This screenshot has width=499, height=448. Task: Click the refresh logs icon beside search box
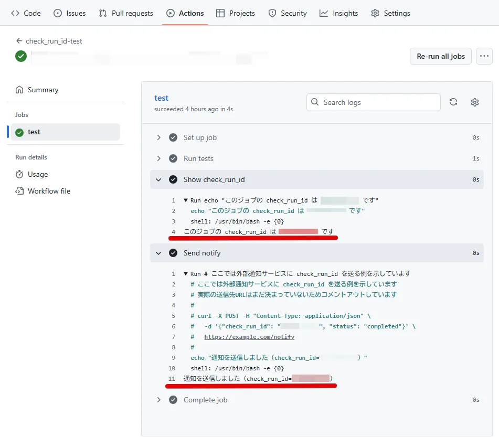[453, 102]
